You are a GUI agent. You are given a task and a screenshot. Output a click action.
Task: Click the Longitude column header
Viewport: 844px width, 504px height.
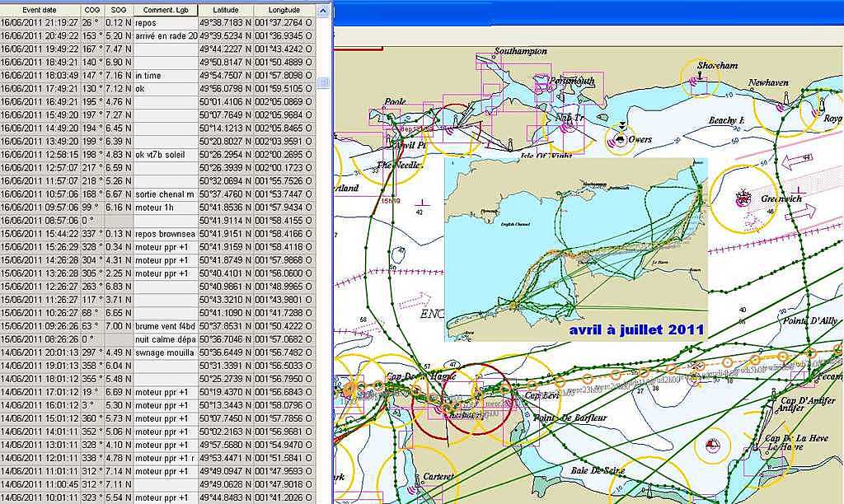pos(284,10)
